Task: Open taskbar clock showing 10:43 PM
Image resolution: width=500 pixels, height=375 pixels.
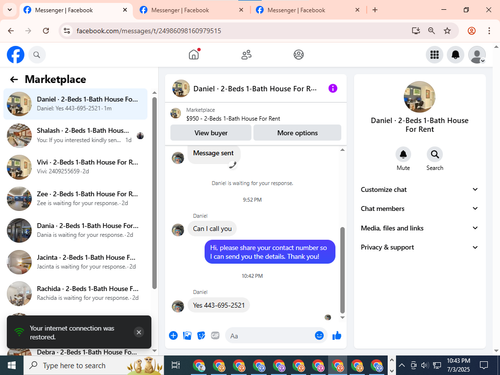Action: point(458,365)
